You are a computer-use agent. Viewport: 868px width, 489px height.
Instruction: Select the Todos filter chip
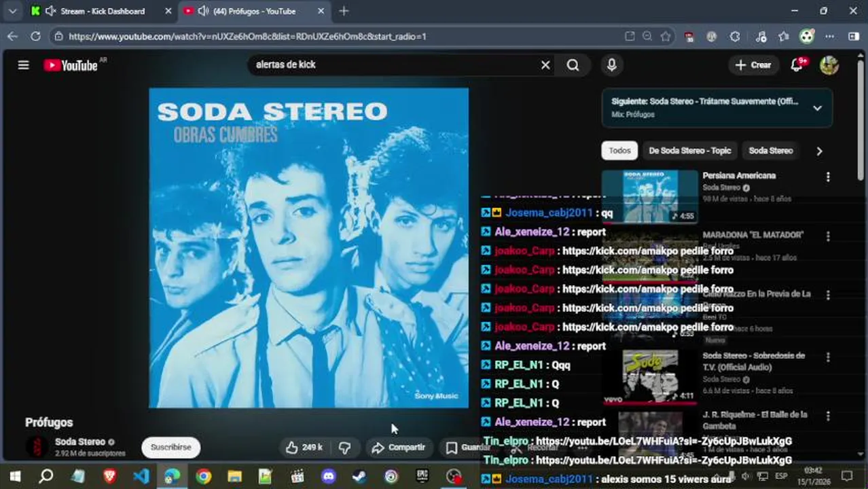pos(619,151)
